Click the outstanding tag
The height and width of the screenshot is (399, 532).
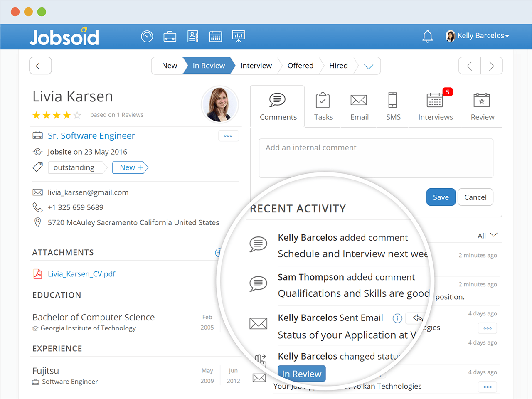point(74,167)
